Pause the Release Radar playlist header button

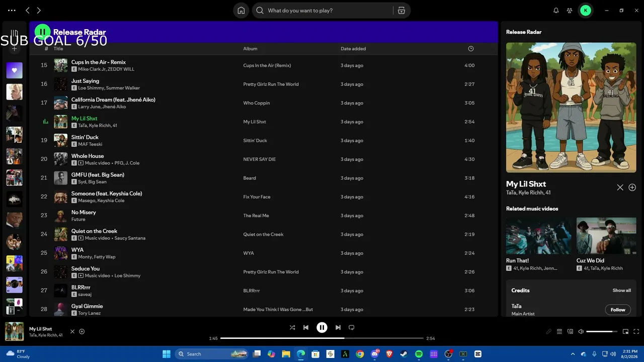coord(43,32)
